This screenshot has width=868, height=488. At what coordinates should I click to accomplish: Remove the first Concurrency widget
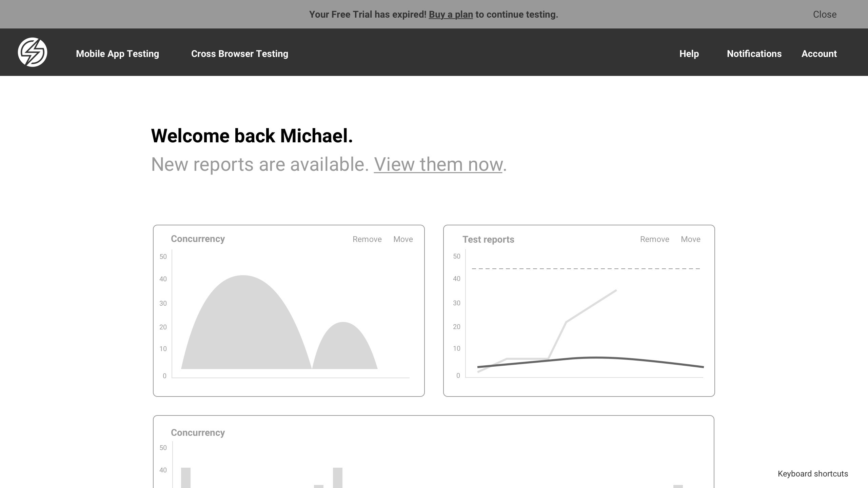tap(367, 239)
